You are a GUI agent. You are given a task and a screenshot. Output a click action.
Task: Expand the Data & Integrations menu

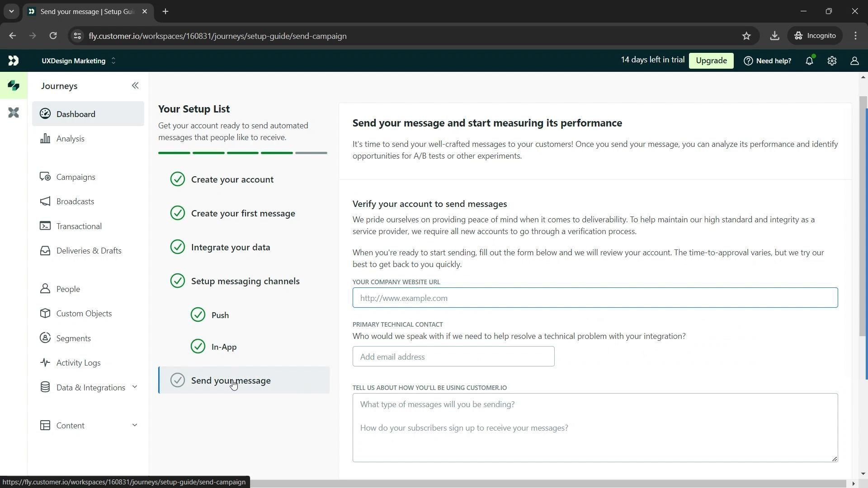[x=134, y=387]
